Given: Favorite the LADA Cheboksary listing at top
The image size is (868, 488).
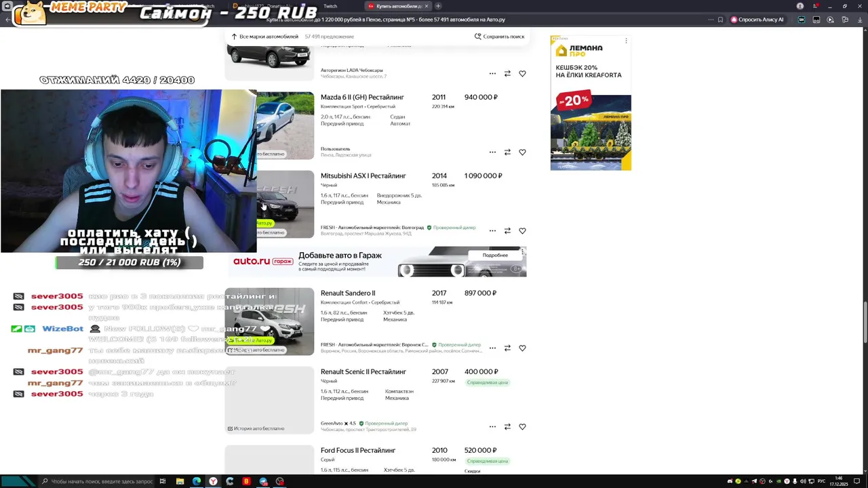Looking at the screenshot, I should click(522, 73).
